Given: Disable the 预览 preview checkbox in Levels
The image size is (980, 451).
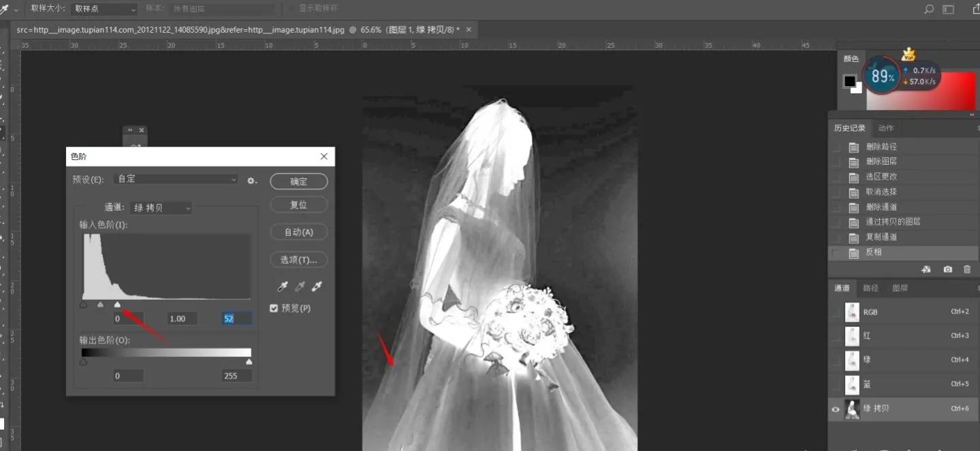Looking at the screenshot, I should pyautogui.click(x=273, y=308).
